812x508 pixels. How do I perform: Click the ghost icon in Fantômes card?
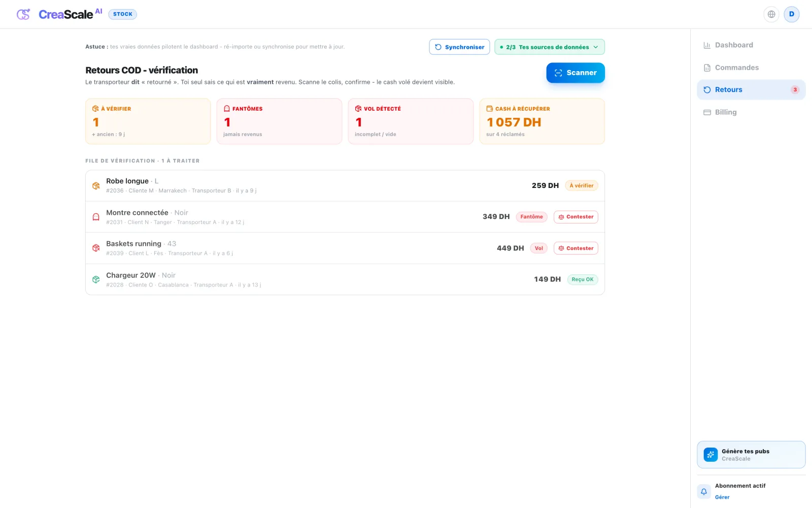(x=227, y=109)
